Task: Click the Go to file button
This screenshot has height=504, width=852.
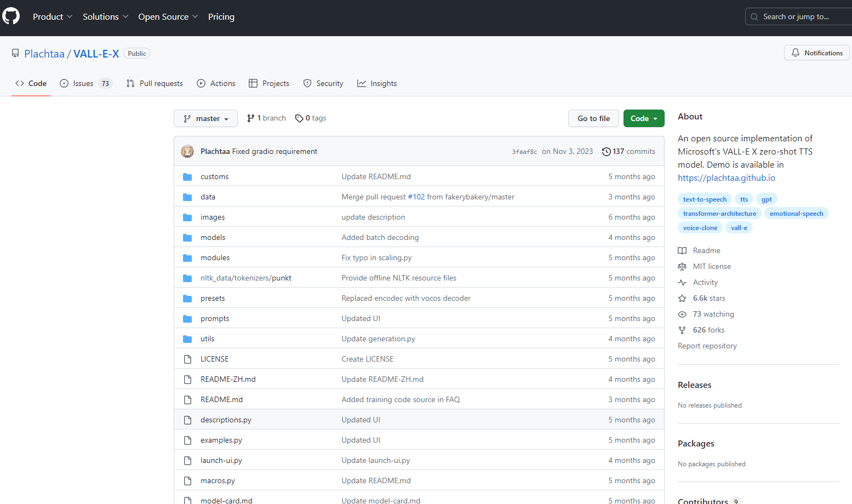Action: point(593,118)
